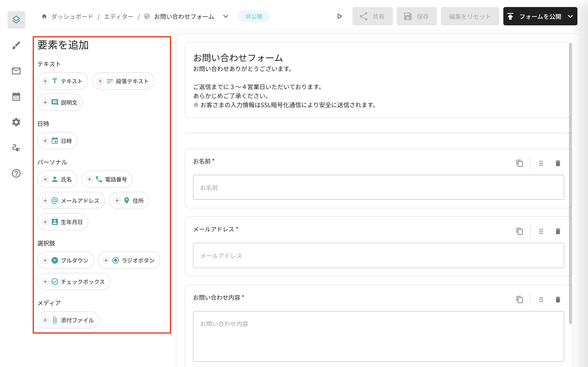The height and width of the screenshot is (367, 588).
Task: Click the home icon in breadcrumb
Action: (44, 16)
